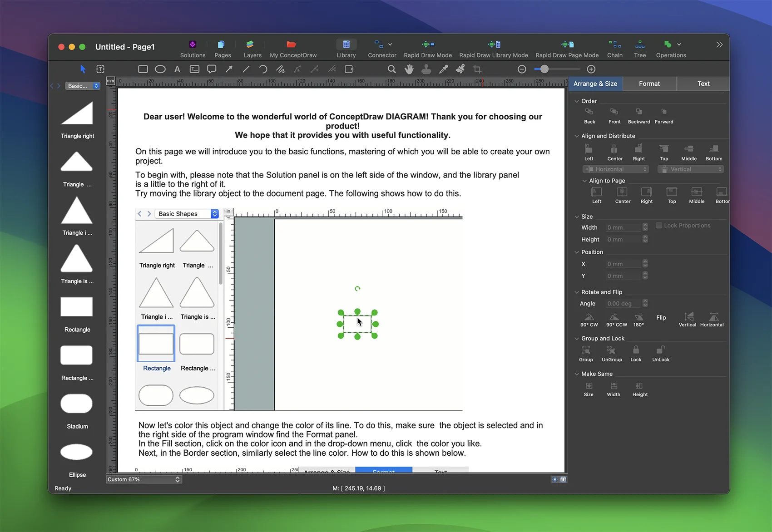Screen dimensions: 772x532
Task: Select the Ellipse drawing tool
Action: (x=160, y=69)
